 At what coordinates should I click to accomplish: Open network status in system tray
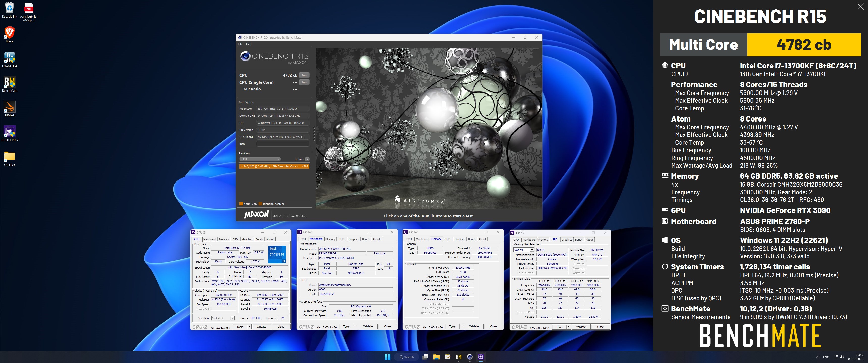pyautogui.click(x=835, y=357)
